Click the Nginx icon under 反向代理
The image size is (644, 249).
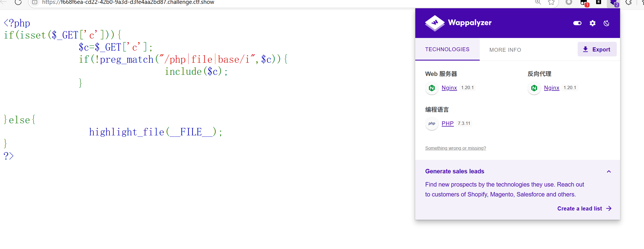point(534,88)
